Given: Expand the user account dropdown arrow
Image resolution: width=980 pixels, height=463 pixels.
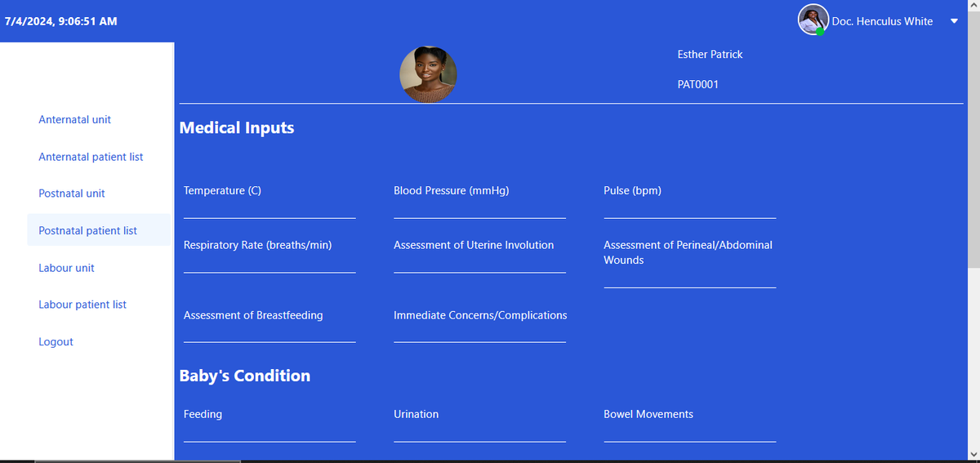Looking at the screenshot, I should pyautogui.click(x=954, y=22).
